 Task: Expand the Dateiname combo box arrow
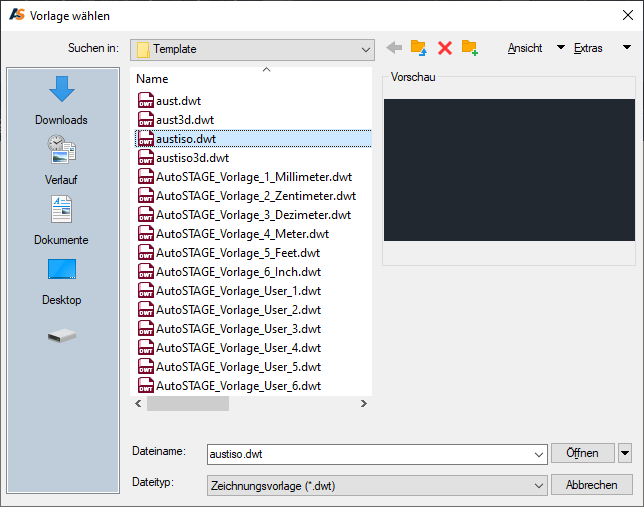coord(538,454)
